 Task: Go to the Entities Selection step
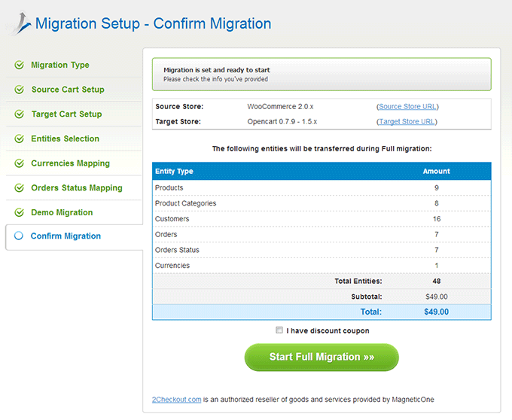[65, 138]
